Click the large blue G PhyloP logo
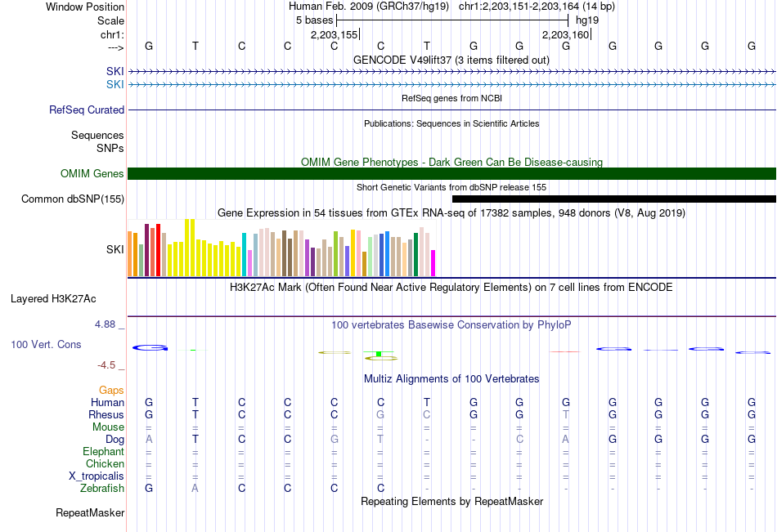The image size is (777, 532). pos(150,348)
